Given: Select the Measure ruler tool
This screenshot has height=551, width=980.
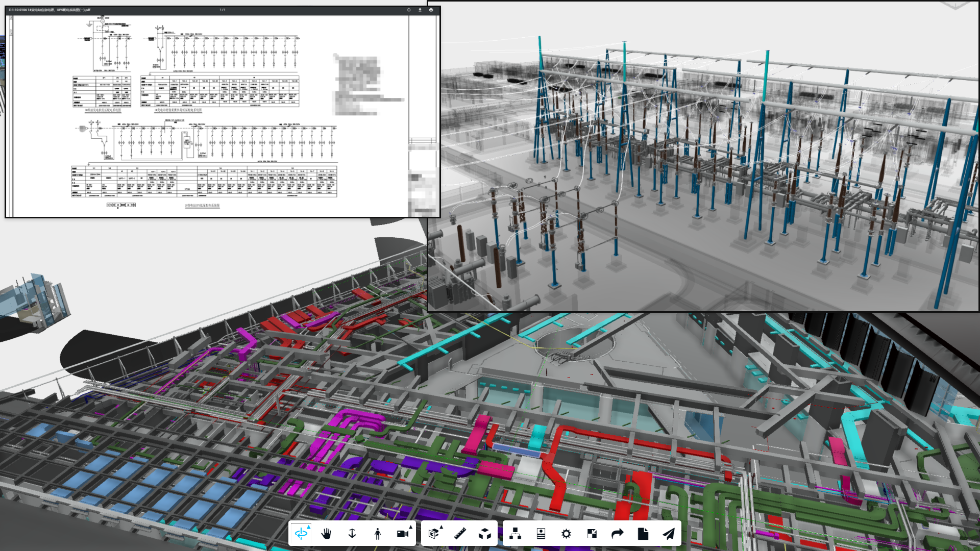Looking at the screenshot, I should tap(460, 534).
